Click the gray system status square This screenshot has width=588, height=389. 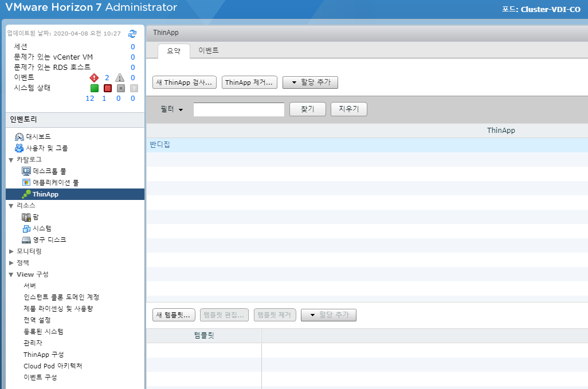pos(121,88)
